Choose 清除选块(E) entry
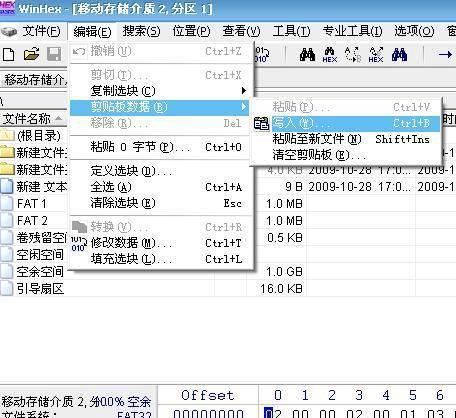The height and width of the screenshot is (418, 456). coord(161,203)
